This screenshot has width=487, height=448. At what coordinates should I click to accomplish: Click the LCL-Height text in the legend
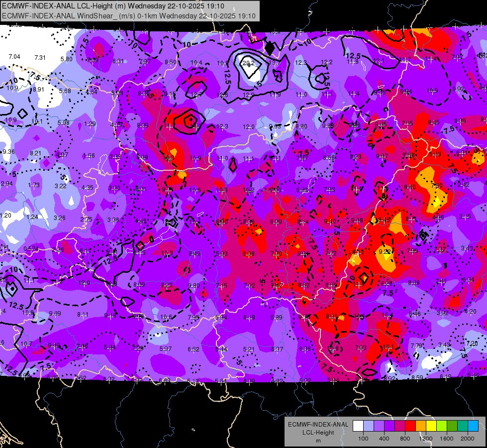tap(318, 433)
